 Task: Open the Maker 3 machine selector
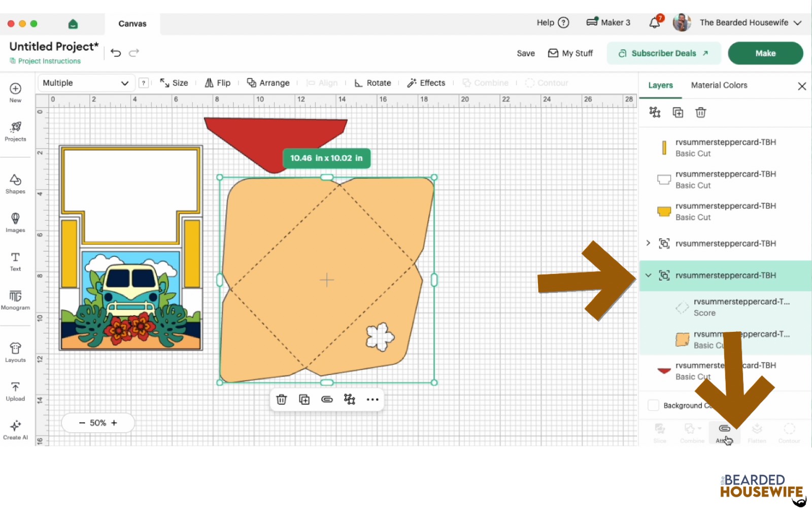coord(608,22)
